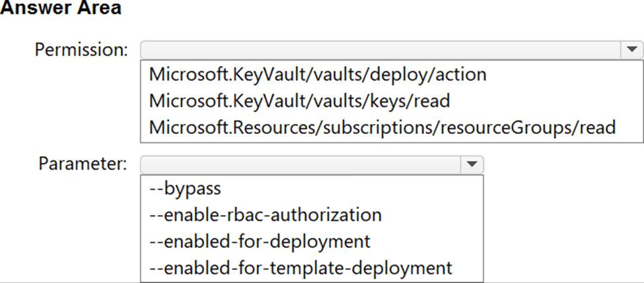Click the Answer Area heading
644x283 pixels.
tap(61, 9)
